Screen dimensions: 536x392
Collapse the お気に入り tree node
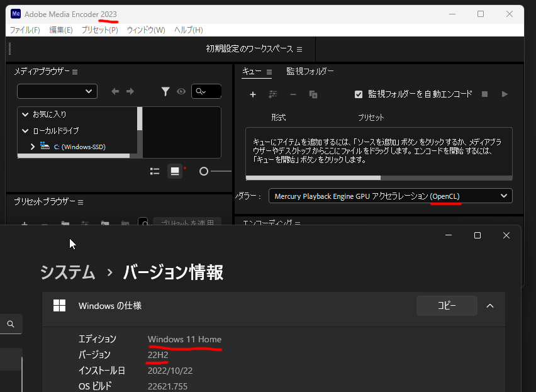(25, 114)
